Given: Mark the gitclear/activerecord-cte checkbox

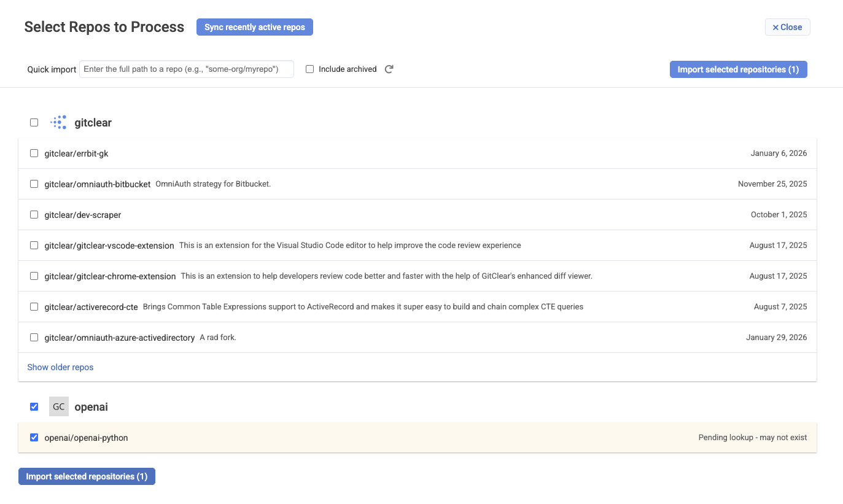Looking at the screenshot, I should 34,307.
